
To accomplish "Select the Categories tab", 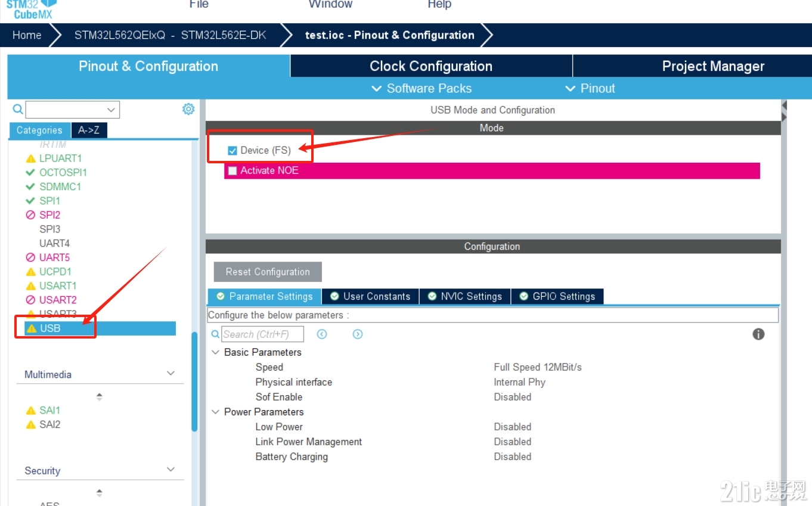I will 39,130.
